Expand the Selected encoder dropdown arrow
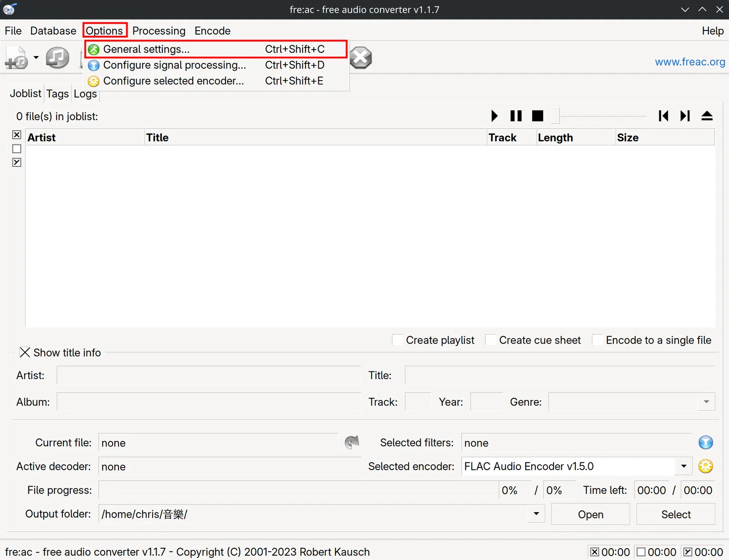 pyautogui.click(x=683, y=466)
